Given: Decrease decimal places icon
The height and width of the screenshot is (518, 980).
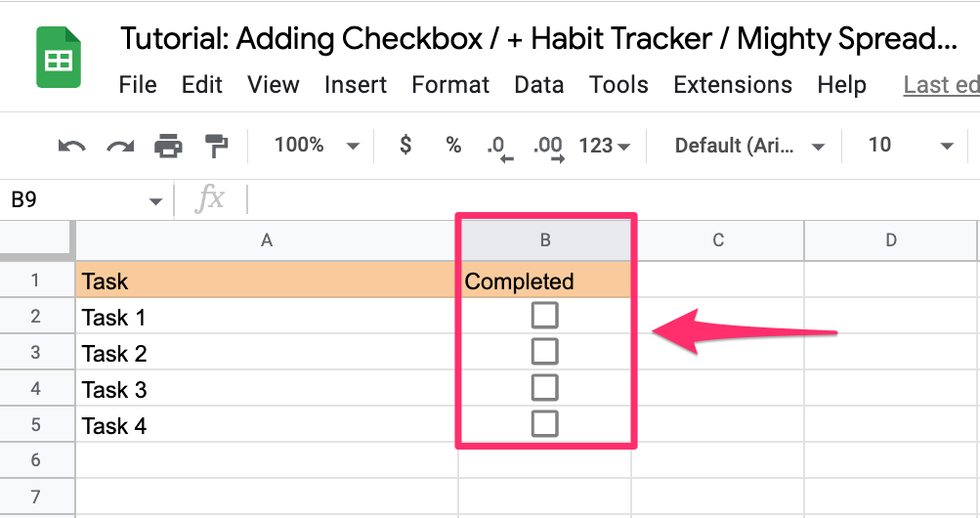Looking at the screenshot, I should pyautogui.click(x=499, y=149).
